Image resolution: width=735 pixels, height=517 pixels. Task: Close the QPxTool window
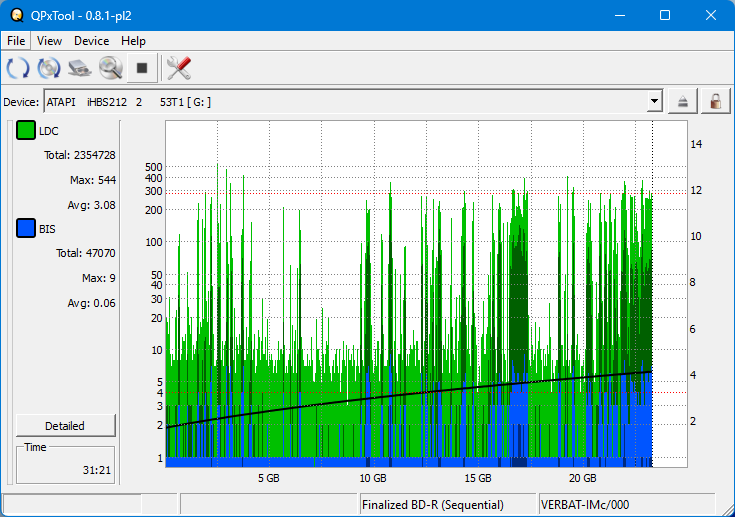coord(711,15)
